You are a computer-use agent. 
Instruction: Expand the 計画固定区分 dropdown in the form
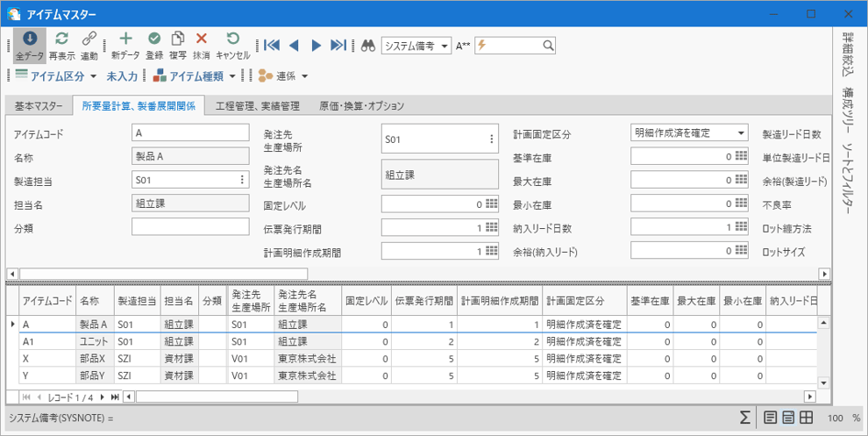click(741, 133)
